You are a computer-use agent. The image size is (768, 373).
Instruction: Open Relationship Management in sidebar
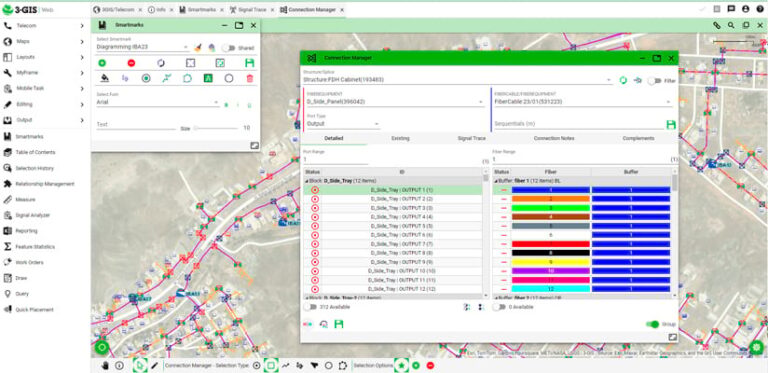(45, 184)
